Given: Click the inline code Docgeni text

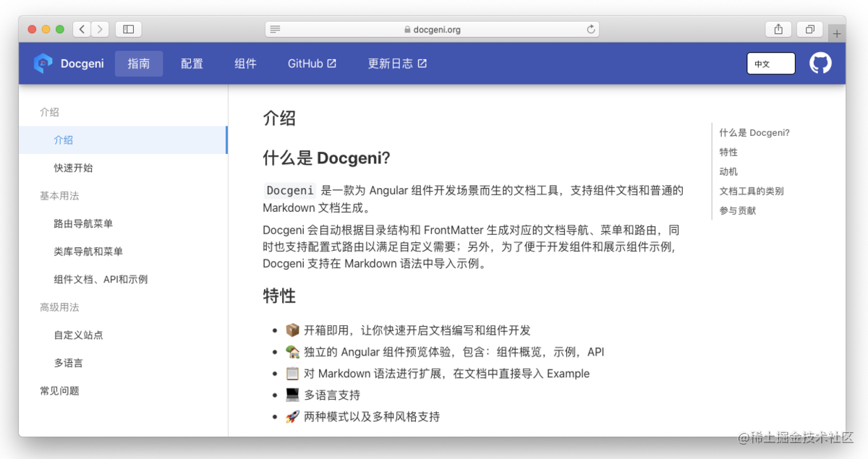Looking at the screenshot, I should coord(290,191).
